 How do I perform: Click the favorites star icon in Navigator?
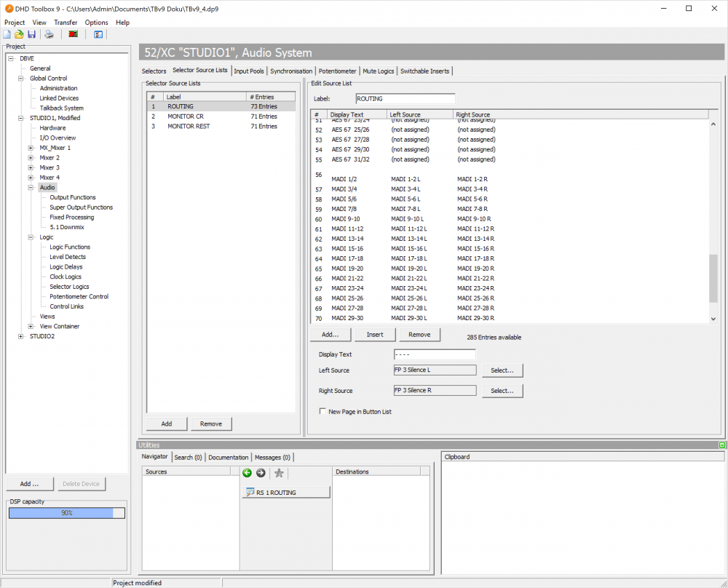click(x=279, y=472)
